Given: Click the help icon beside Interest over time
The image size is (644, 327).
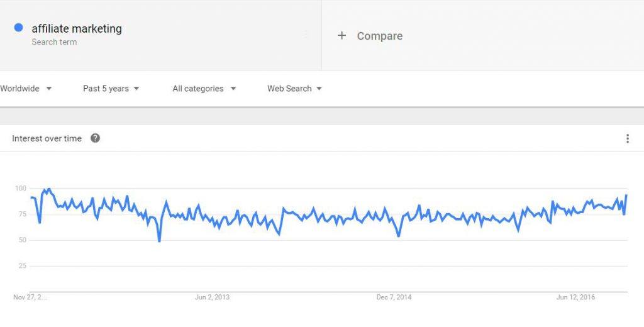Looking at the screenshot, I should tap(96, 138).
